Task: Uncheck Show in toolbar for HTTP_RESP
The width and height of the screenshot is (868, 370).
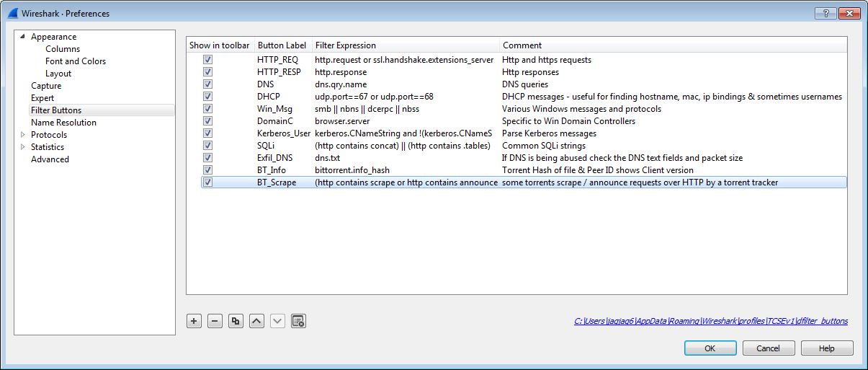Action: coord(207,72)
